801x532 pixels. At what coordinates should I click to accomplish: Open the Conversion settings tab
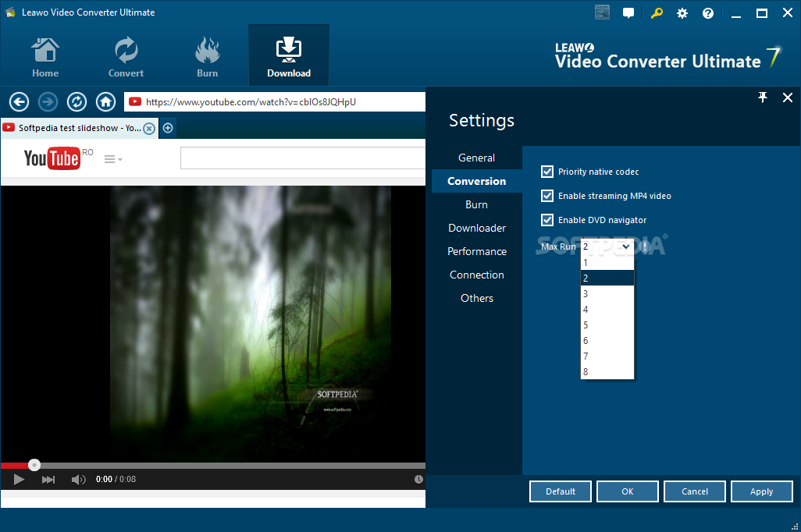pyautogui.click(x=476, y=181)
